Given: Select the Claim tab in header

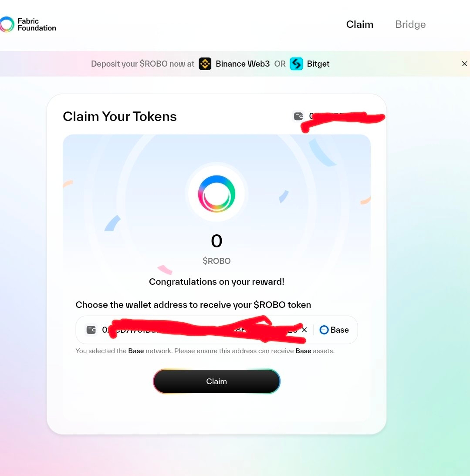Looking at the screenshot, I should [x=359, y=24].
